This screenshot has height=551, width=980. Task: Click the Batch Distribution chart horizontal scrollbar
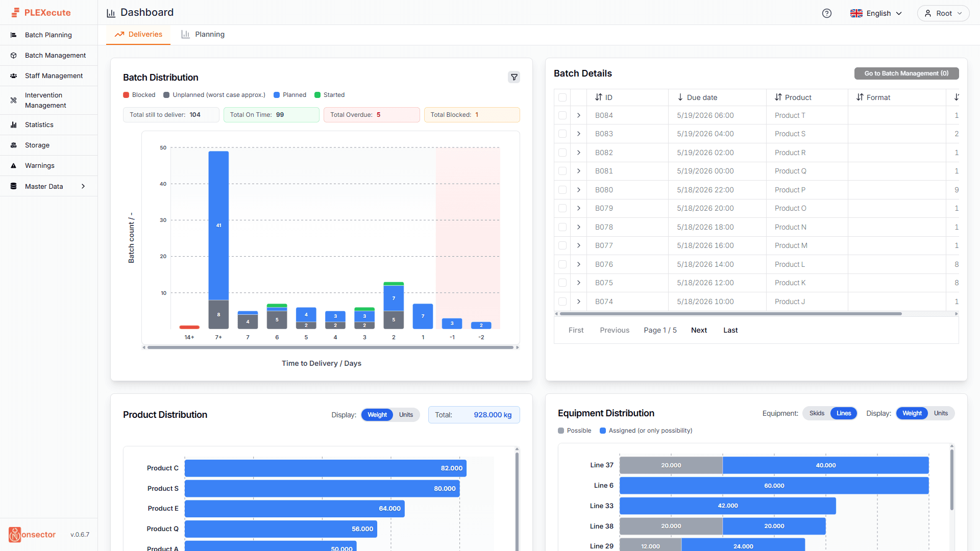[x=330, y=347]
